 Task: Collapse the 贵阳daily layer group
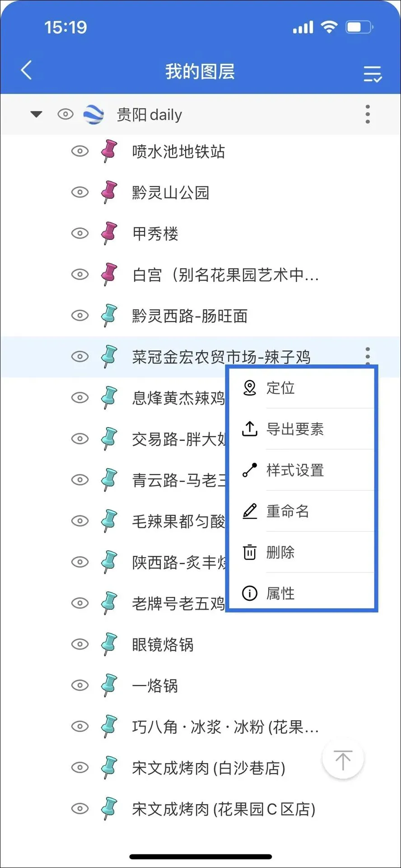click(36, 114)
